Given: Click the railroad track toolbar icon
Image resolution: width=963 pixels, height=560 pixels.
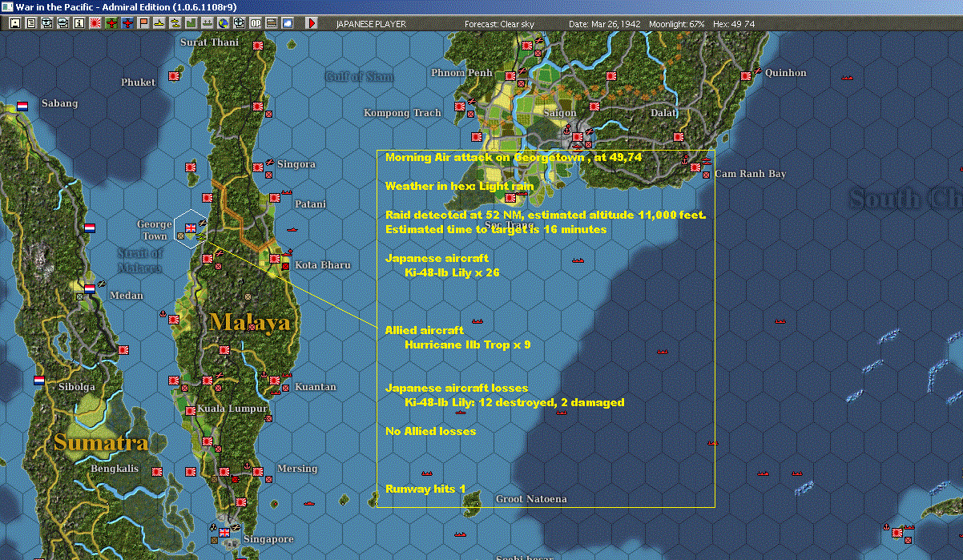Looking at the screenshot, I should 272,23.
